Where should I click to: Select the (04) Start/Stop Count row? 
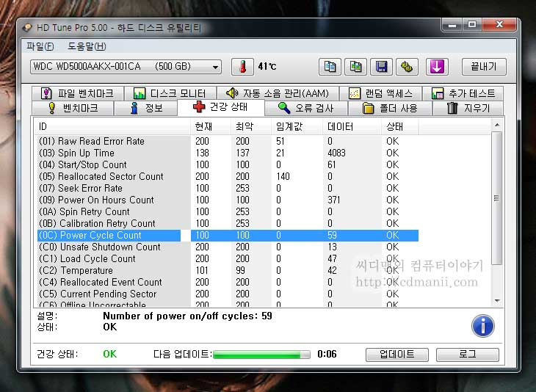click(228, 164)
